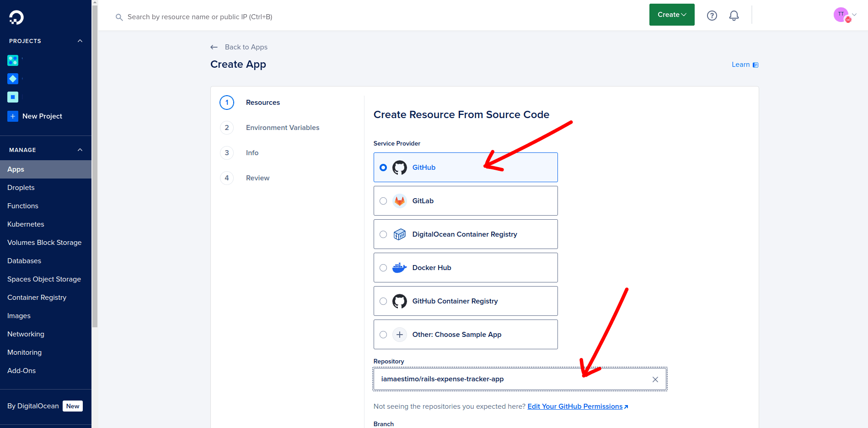The width and height of the screenshot is (868, 428).
Task: Click the DigitalOcean logo
Action: (15, 17)
